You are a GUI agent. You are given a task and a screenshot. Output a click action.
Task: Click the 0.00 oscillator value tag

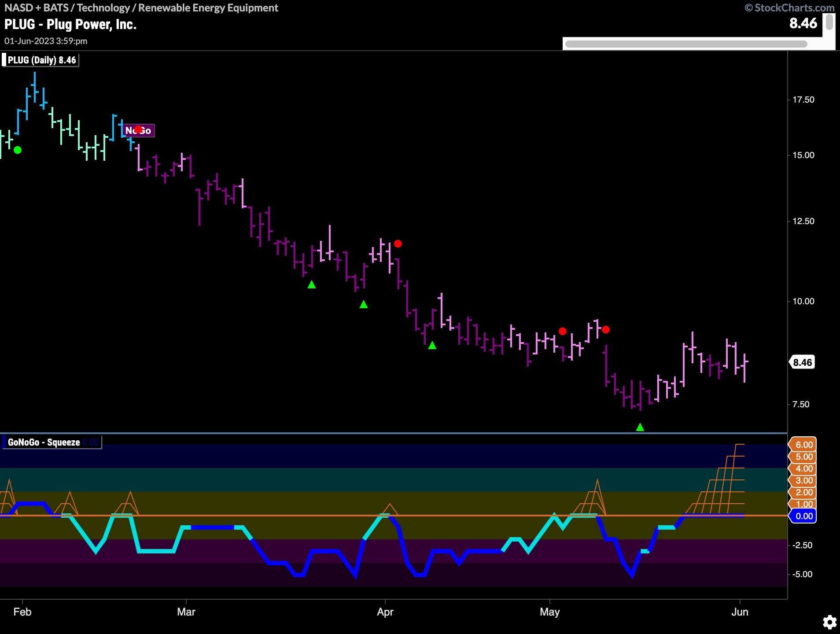pyautogui.click(x=803, y=516)
